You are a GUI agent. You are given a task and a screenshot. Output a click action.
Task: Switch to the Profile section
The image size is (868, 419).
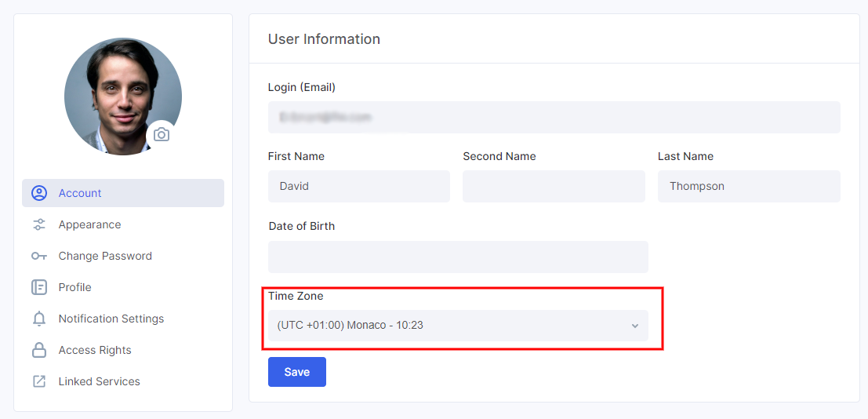coord(123,287)
